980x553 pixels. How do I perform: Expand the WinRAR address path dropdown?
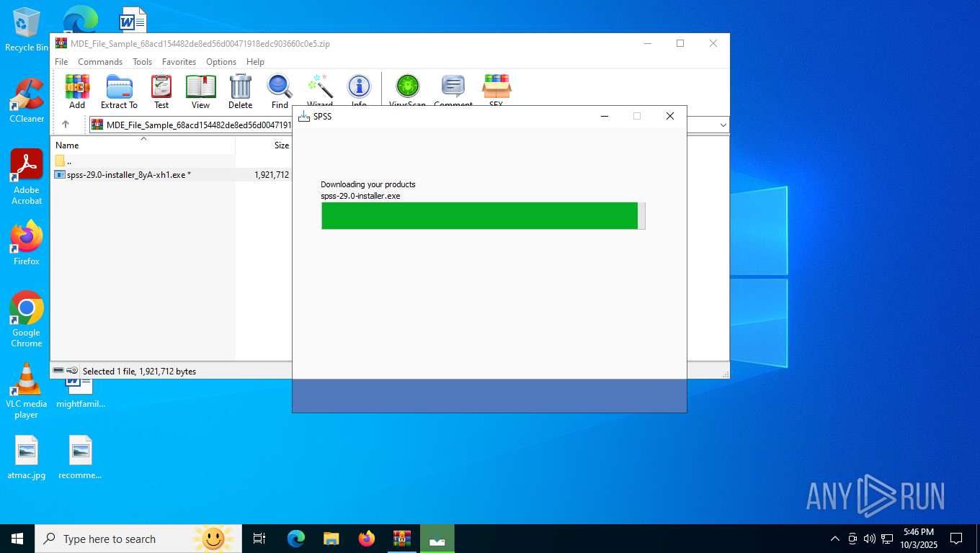pos(723,125)
